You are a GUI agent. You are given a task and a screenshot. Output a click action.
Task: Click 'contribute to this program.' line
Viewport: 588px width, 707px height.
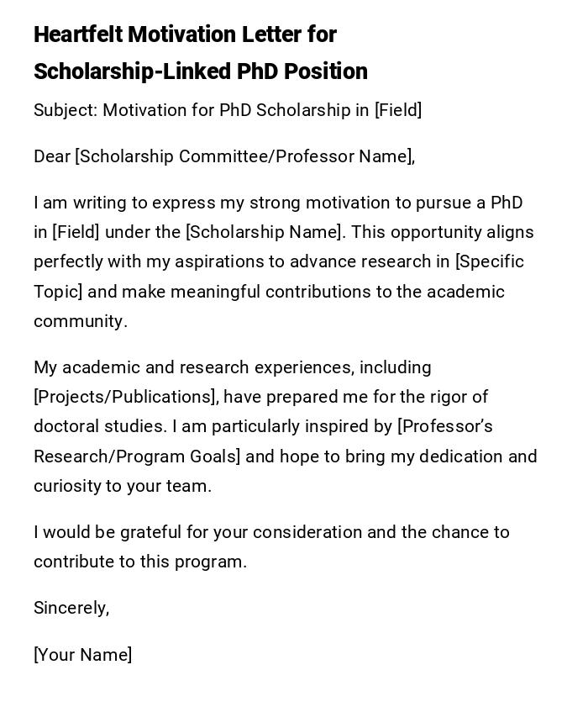(x=140, y=562)
